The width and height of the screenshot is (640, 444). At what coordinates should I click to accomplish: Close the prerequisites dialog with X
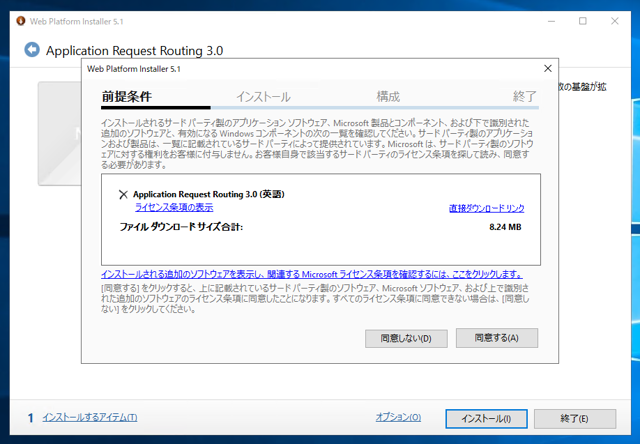[x=548, y=69]
